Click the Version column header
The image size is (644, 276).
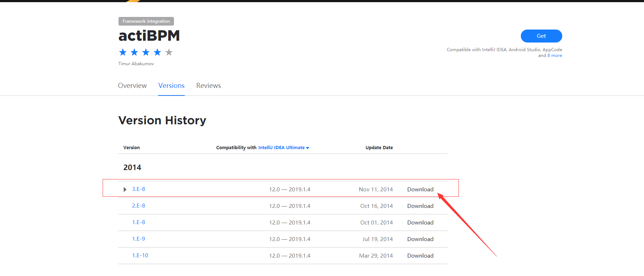(131, 148)
